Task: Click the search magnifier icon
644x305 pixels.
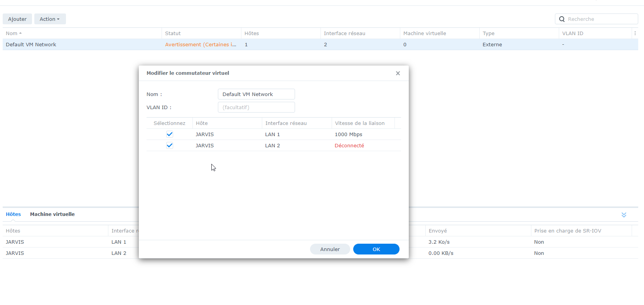Action: (562, 19)
